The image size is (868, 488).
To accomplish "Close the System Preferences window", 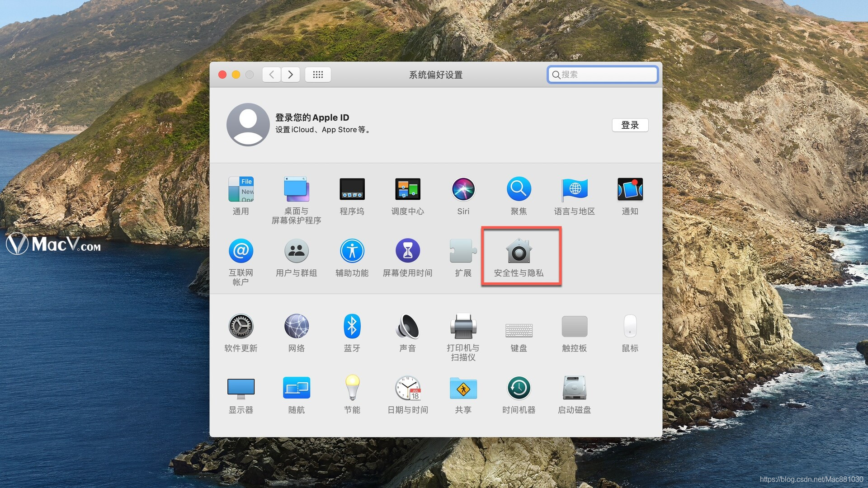I will coord(222,75).
